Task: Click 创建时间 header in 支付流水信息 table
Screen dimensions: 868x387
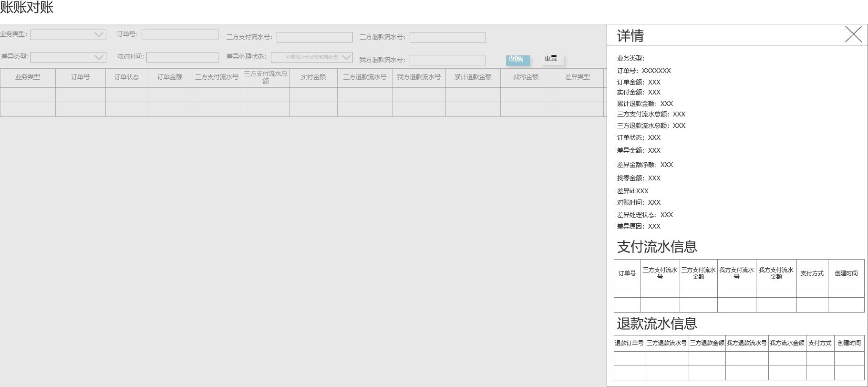Action: pos(846,273)
